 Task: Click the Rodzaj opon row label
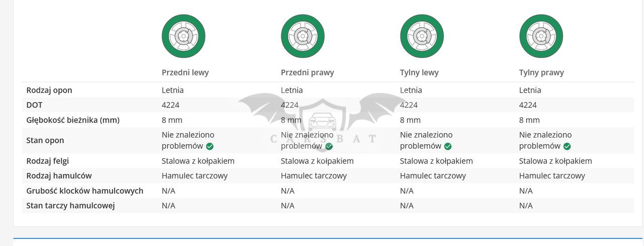(49, 90)
